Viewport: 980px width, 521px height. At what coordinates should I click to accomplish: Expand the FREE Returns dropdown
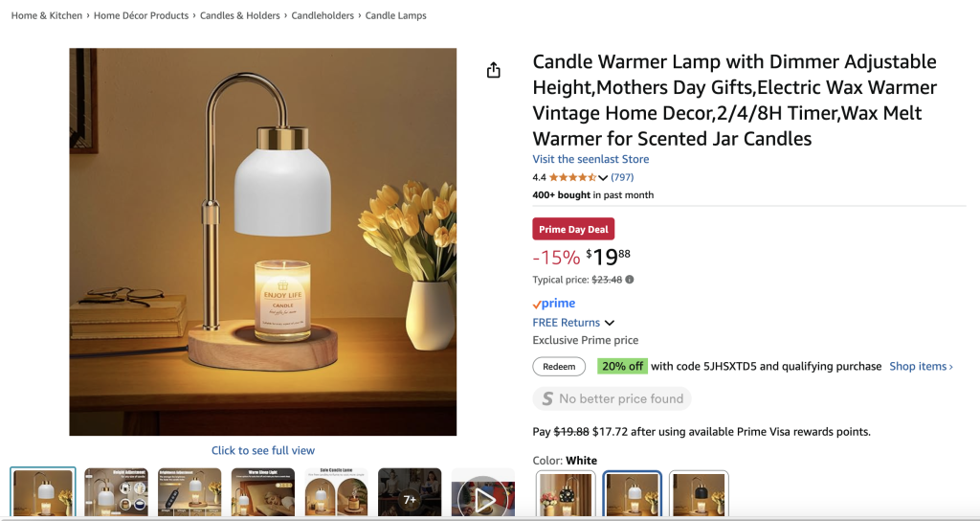(610, 323)
